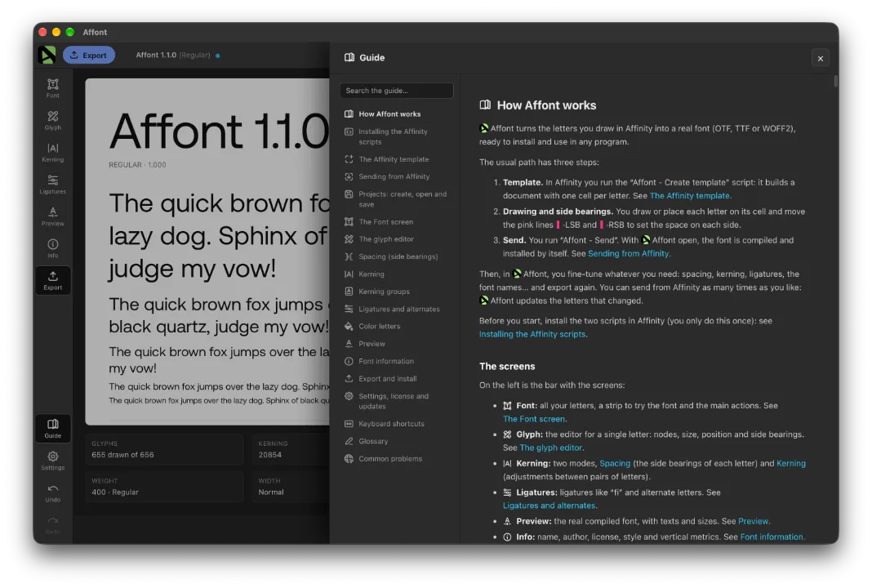Screen dimensions: 872x588
Task: Click the guide article scrollbar
Action: (x=835, y=82)
